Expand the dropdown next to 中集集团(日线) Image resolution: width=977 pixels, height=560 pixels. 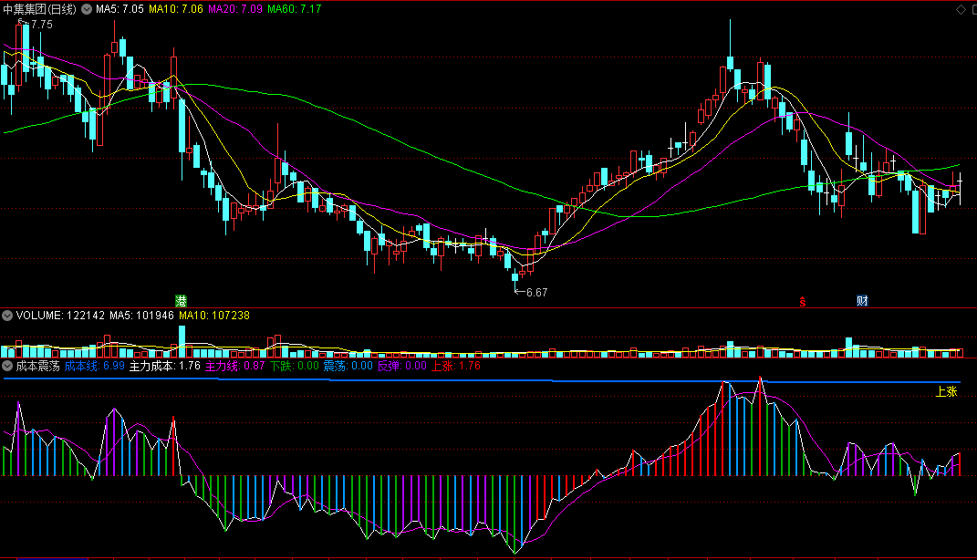(87, 9)
